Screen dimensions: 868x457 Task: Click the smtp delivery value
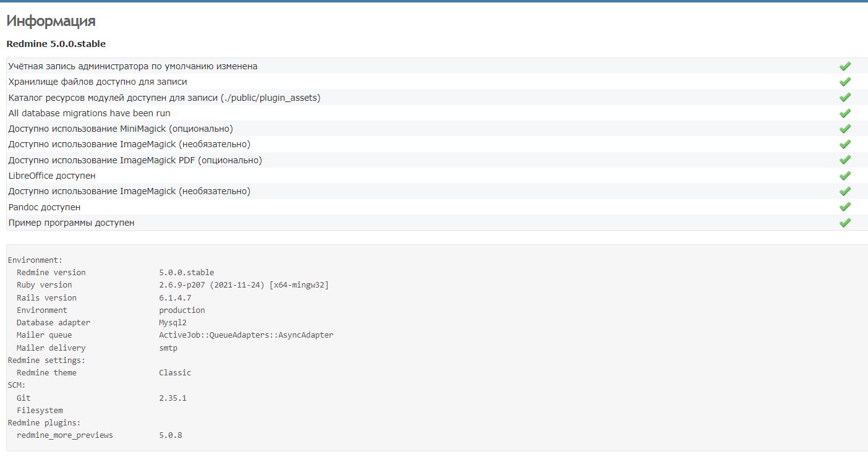click(x=168, y=348)
